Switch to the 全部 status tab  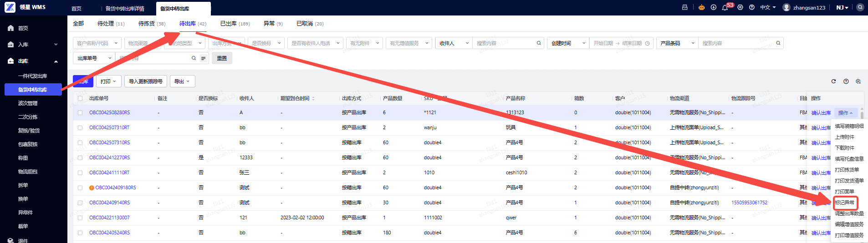(78, 24)
